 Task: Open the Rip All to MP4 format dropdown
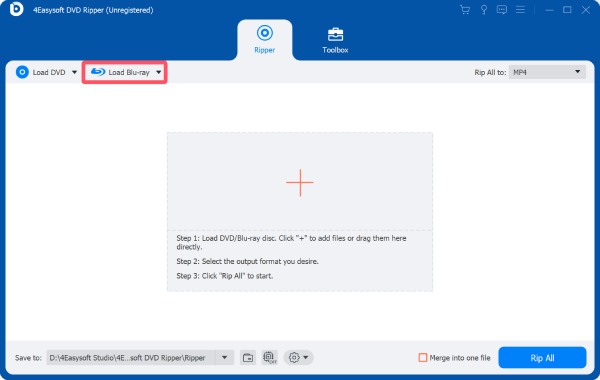tap(547, 72)
